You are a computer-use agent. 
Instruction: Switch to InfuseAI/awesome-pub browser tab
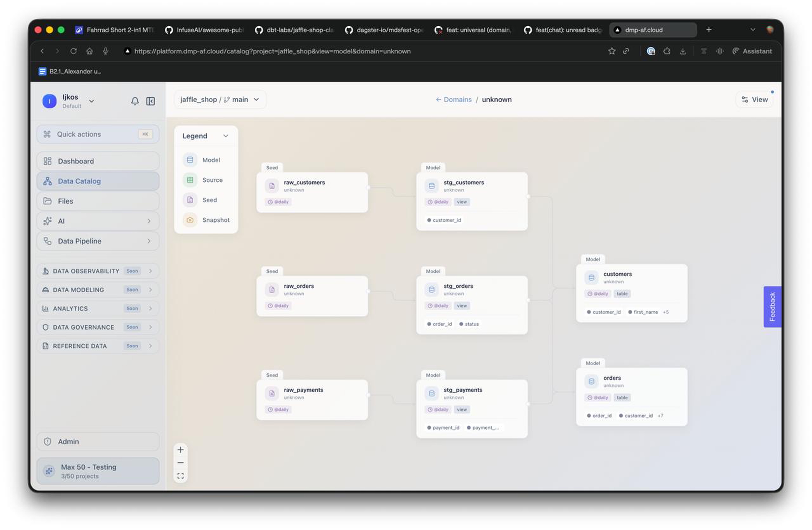[x=204, y=30]
